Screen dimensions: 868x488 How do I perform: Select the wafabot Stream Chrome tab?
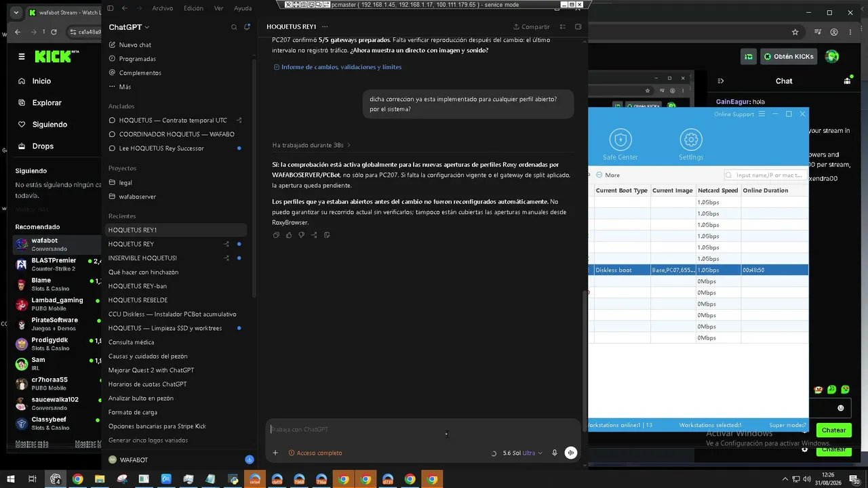(62, 13)
